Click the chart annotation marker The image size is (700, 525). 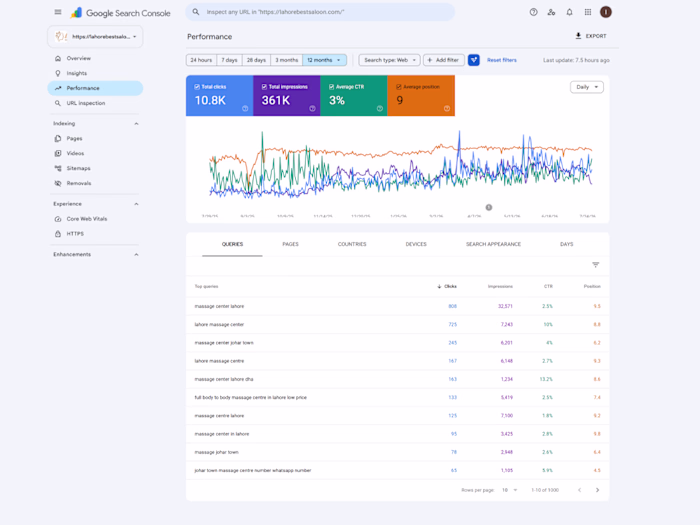[x=489, y=207]
